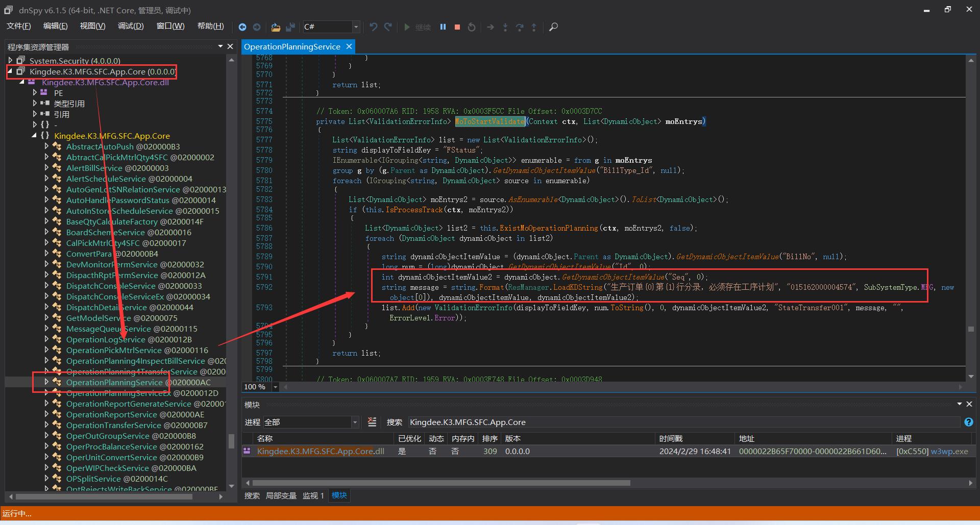Screen dimensions: 980x525
Task: Expand the OperationPlanningService tree node
Action: pyautogui.click(x=46, y=382)
